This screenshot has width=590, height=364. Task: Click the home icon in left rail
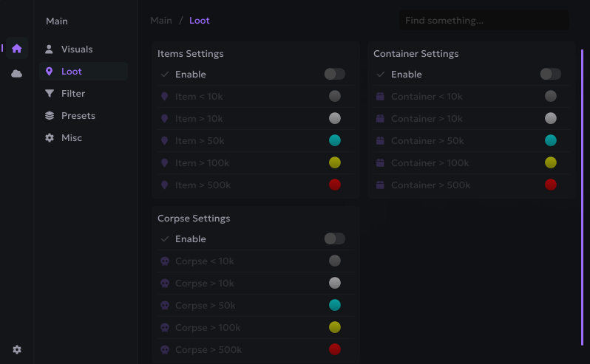pos(16,49)
